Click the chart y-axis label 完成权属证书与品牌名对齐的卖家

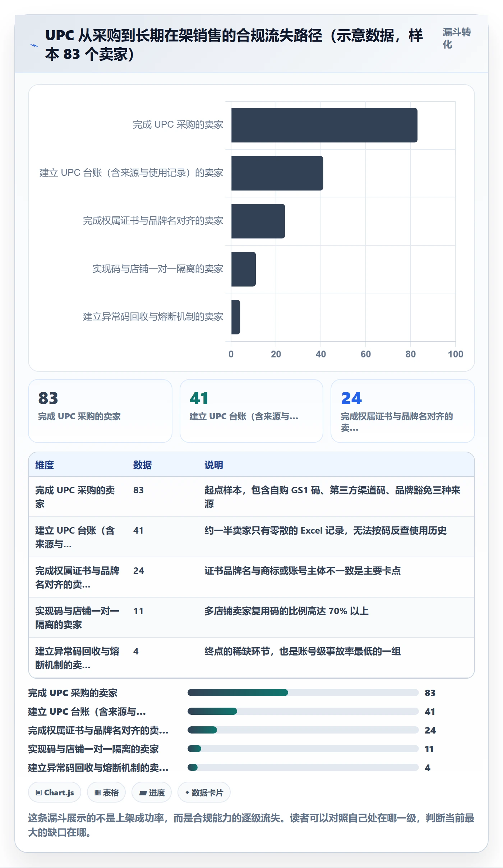point(153,221)
